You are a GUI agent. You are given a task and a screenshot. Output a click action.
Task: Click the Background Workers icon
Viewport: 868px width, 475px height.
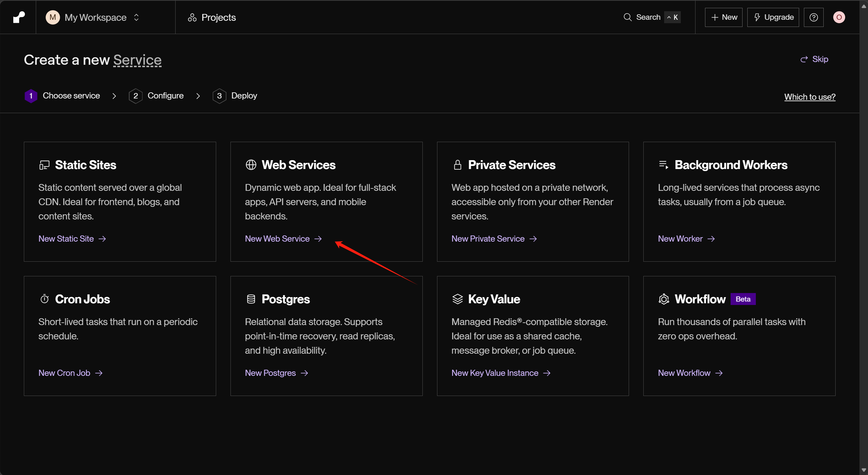coord(663,165)
